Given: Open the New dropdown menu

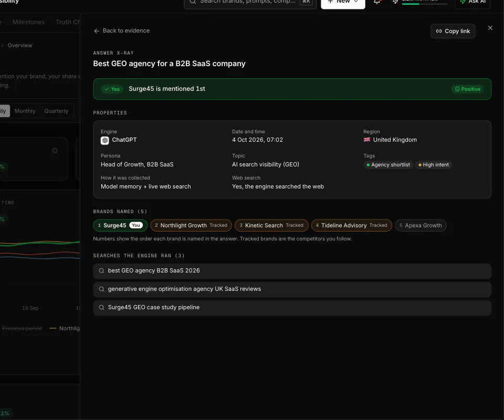Looking at the screenshot, I should [x=343, y=3].
